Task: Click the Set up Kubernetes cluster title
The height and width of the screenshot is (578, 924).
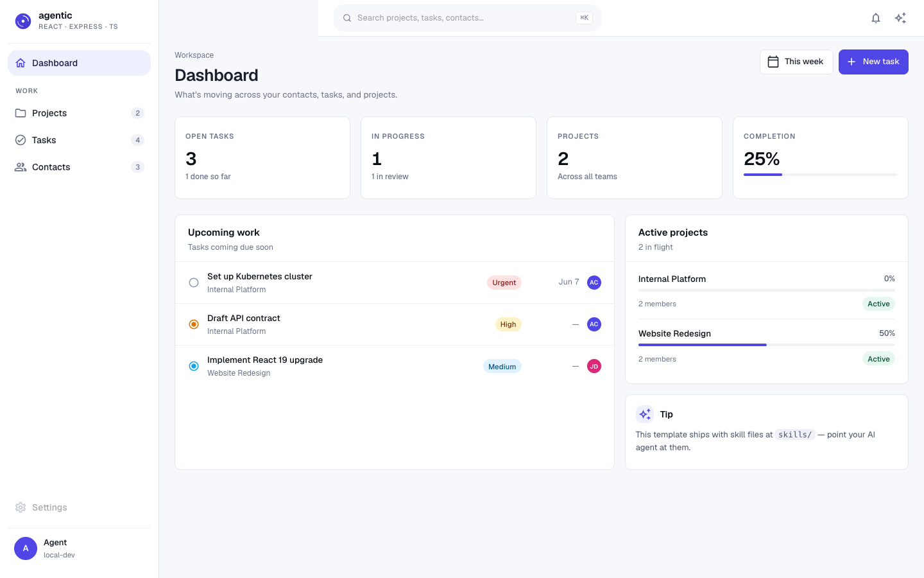Action: click(x=260, y=276)
